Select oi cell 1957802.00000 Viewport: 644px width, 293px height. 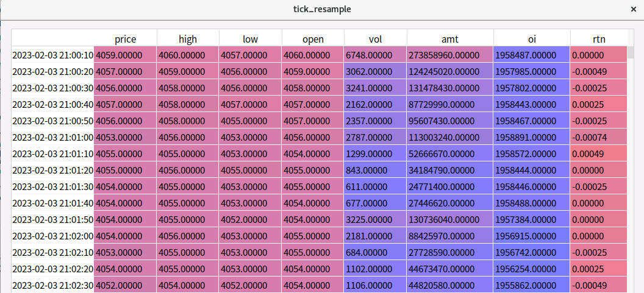[532, 88]
